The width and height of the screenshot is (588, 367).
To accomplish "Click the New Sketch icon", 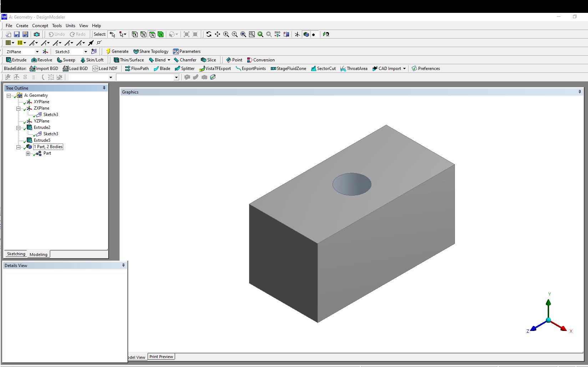I will 94,51.
